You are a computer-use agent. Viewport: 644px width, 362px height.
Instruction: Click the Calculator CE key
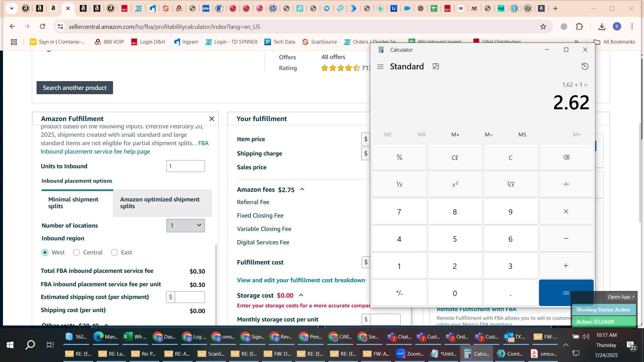pyautogui.click(x=455, y=157)
